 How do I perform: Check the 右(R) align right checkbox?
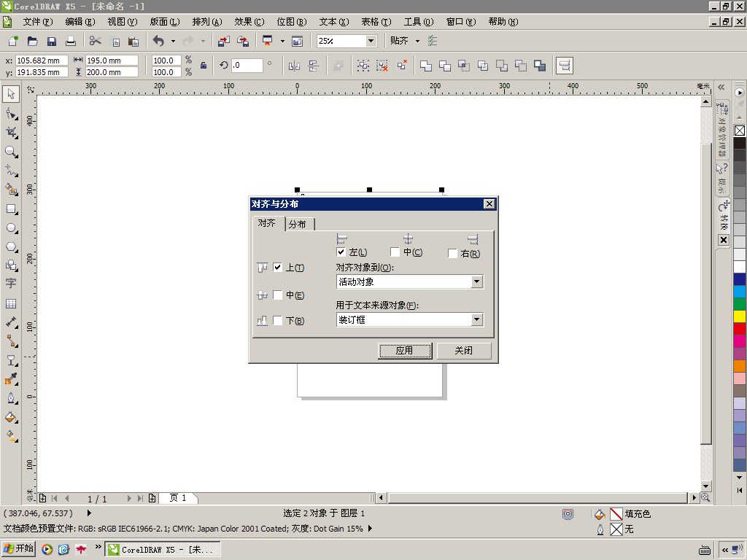coord(452,254)
